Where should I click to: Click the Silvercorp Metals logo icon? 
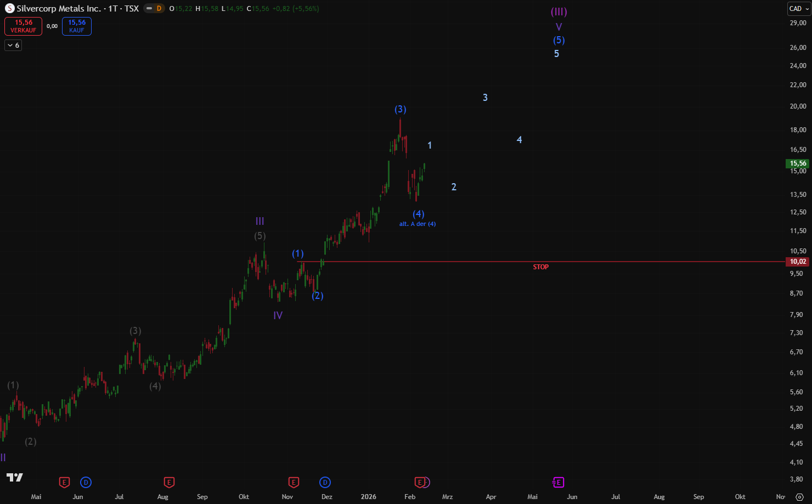9,8
